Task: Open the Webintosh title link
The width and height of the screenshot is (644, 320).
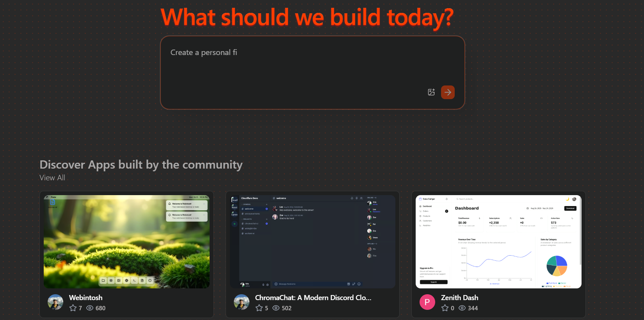Action: coord(86,297)
